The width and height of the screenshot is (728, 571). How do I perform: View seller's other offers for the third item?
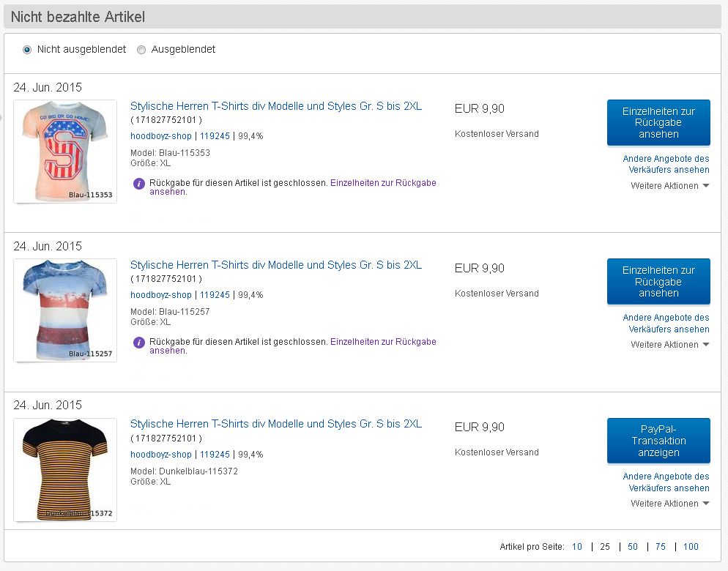[666, 482]
